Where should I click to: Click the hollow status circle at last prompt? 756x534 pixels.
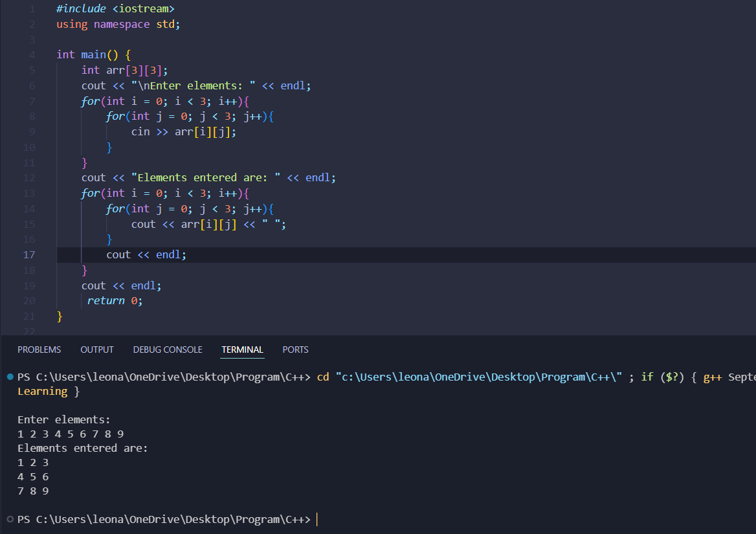pyautogui.click(x=10, y=519)
